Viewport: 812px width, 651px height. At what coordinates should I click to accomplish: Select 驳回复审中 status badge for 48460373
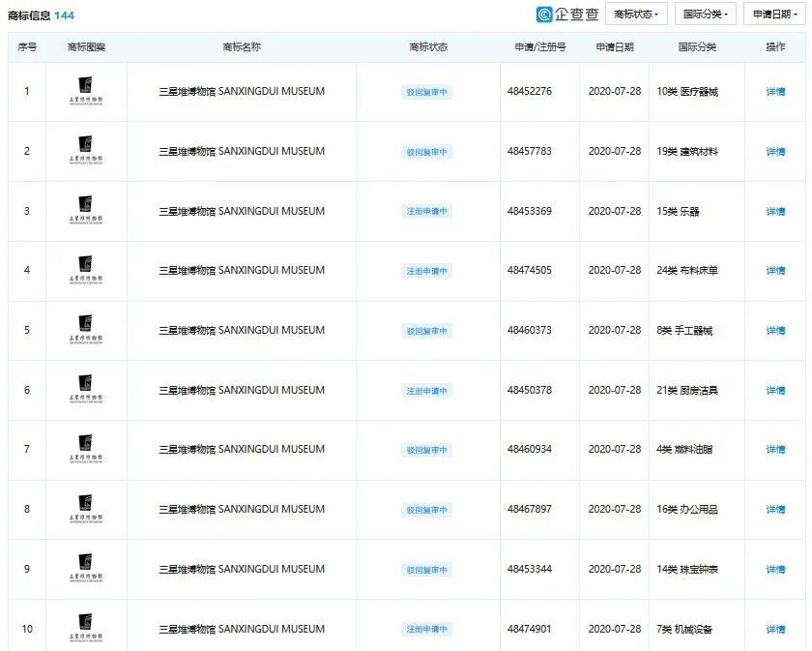(x=426, y=331)
